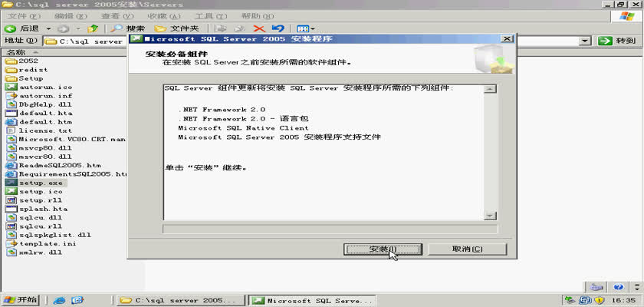
Task: Click the red Delete X toolbar icon
Action: point(259,28)
